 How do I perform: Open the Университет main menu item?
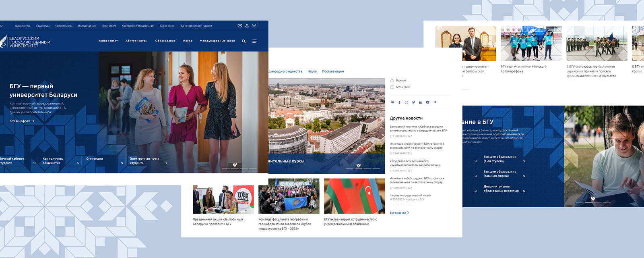[108, 41]
